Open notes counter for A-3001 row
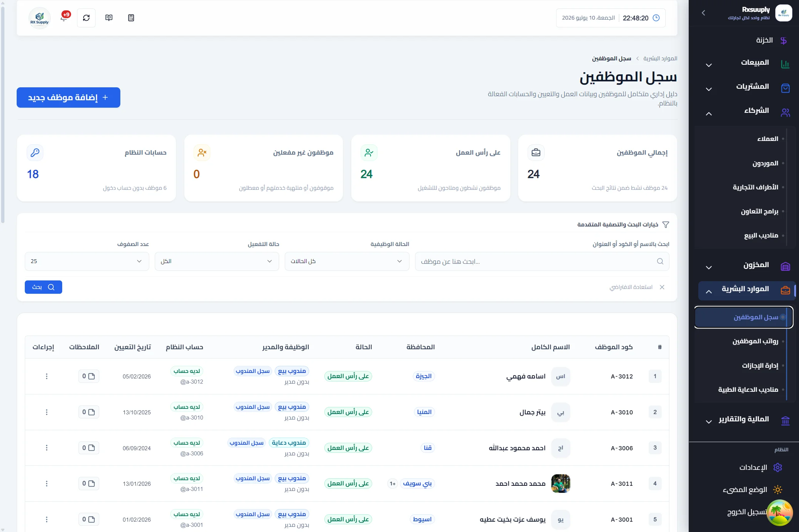This screenshot has width=799, height=532. point(88,519)
